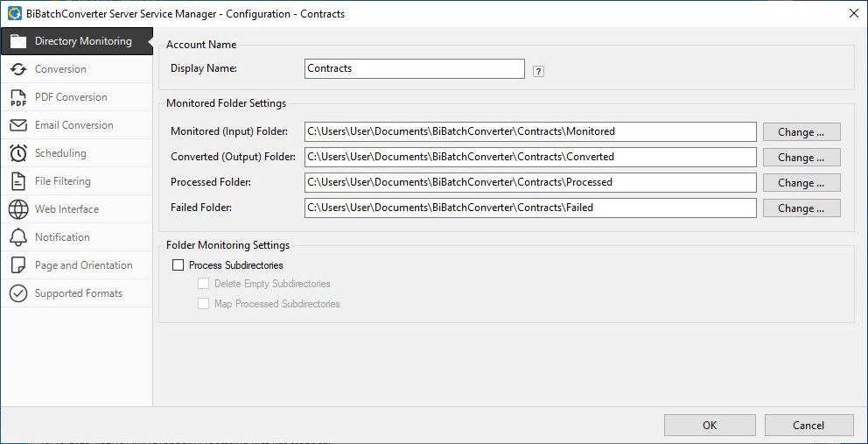Screen dimensions: 868x444
Task: Click OK to save configuration
Action: (x=710, y=426)
